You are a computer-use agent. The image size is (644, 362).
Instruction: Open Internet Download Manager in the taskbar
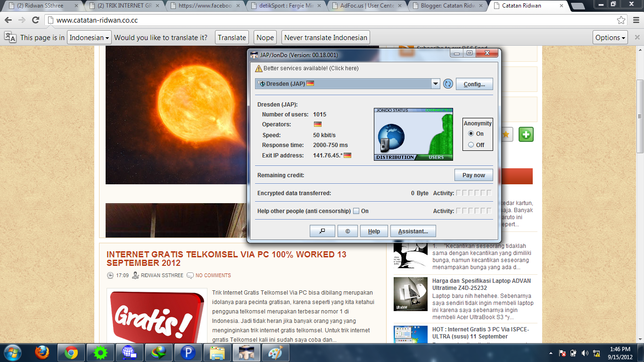(158, 353)
